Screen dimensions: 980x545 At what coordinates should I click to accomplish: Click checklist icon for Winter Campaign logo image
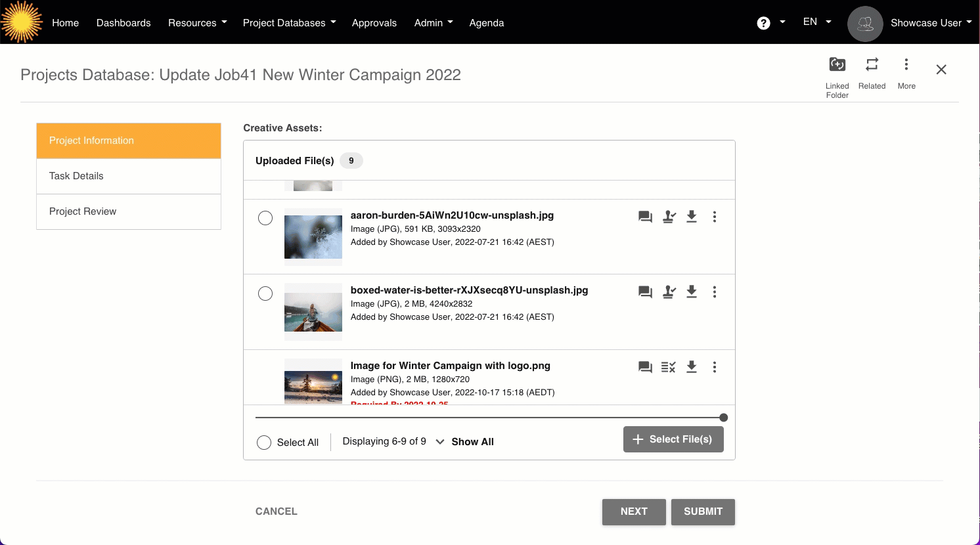(668, 367)
